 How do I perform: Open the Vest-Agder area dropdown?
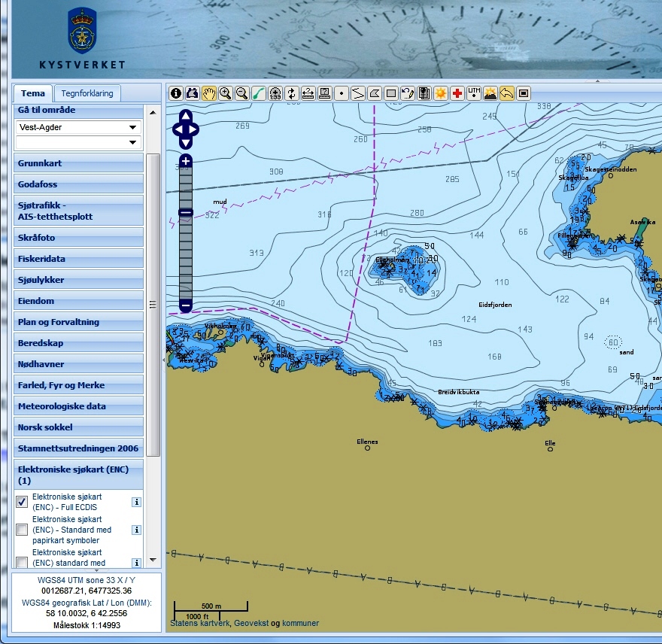coord(133,127)
